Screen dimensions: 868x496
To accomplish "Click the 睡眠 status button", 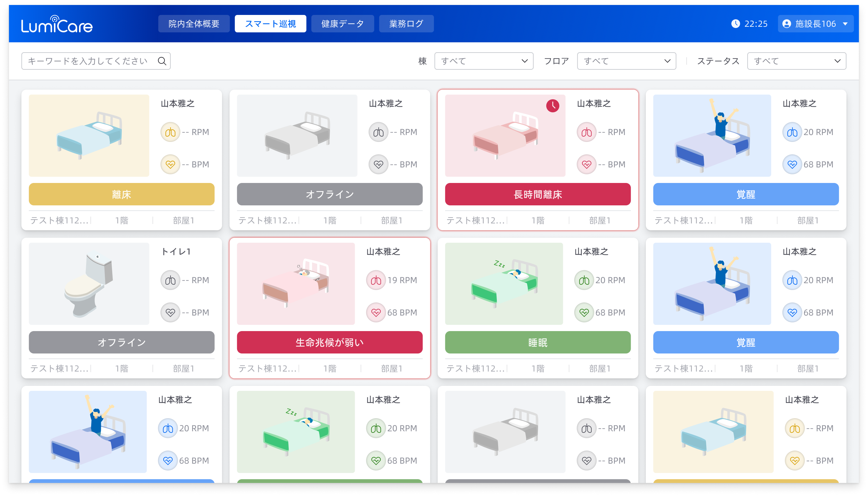I will [538, 342].
